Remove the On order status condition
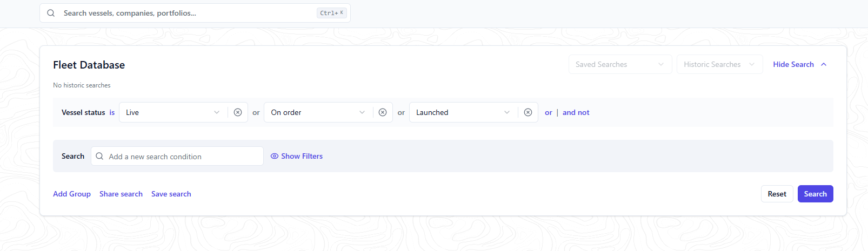 click(383, 112)
